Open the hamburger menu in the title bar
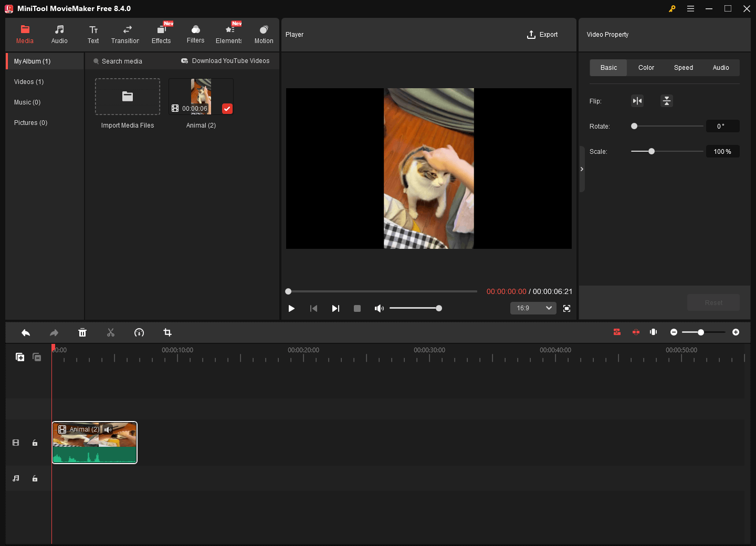The width and height of the screenshot is (756, 546). point(690,8)
